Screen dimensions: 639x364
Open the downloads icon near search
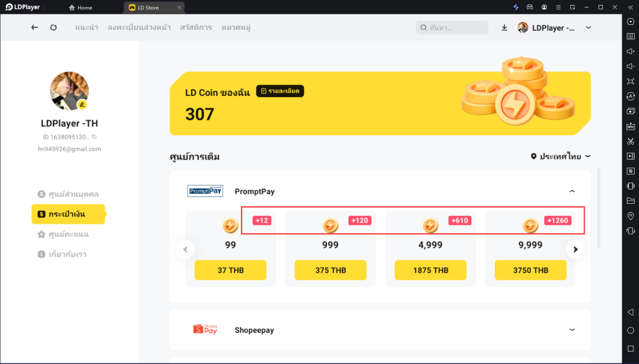[x=504, y=27]
